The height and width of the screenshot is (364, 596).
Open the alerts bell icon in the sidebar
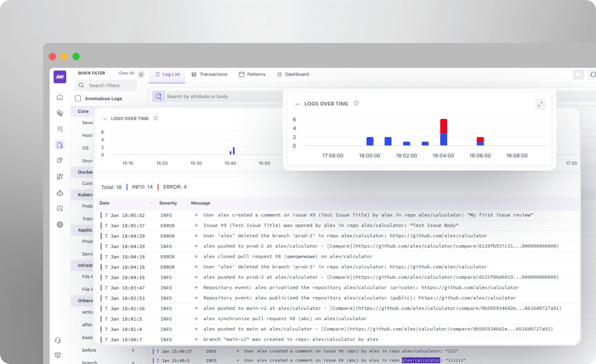[x=60, y=160]
